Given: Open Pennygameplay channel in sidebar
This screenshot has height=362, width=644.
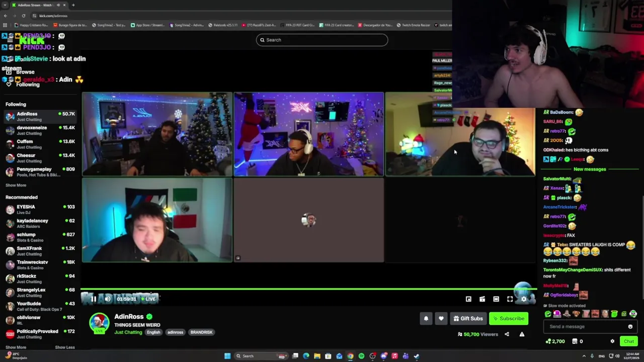Looking at the screenshot, I should click(40, 171).
